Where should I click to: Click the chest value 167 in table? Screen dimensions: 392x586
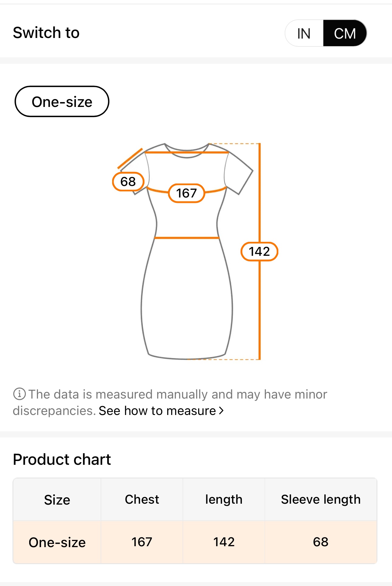142,542
